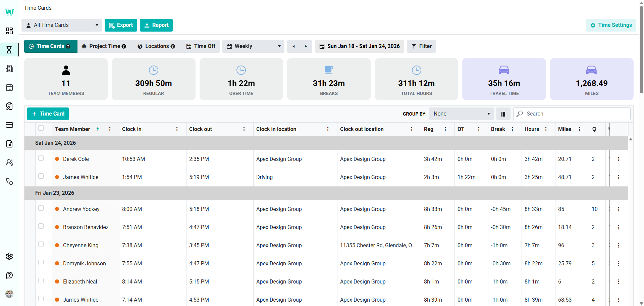Click into the Search field
Image resolution: width=644 pixels, height=306 pixels.
tap(572, 114)
